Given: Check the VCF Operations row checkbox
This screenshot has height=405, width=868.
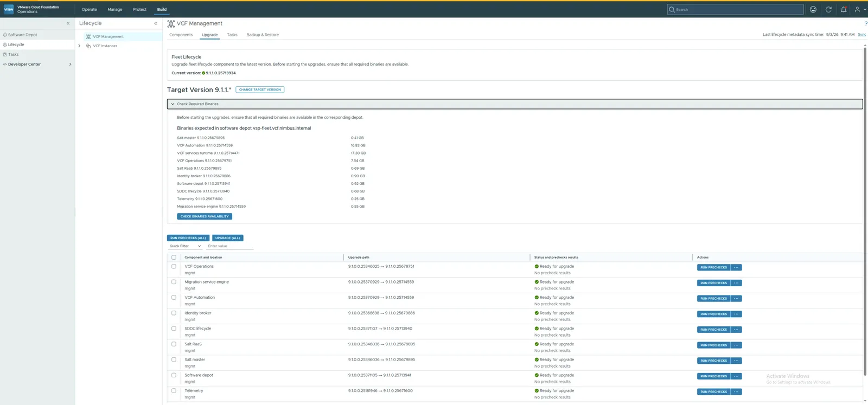Looking at the screenshot, I should [174, 266].
